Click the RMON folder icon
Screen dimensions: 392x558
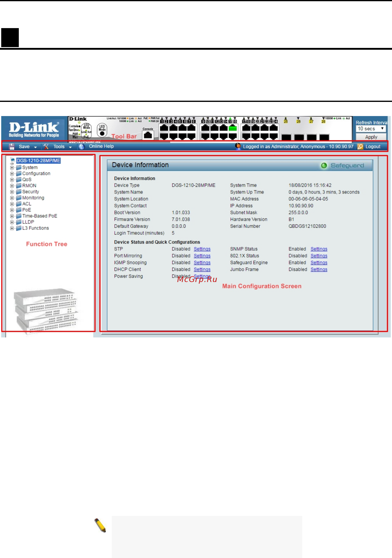pyautogui.click(x=19, y=186)
